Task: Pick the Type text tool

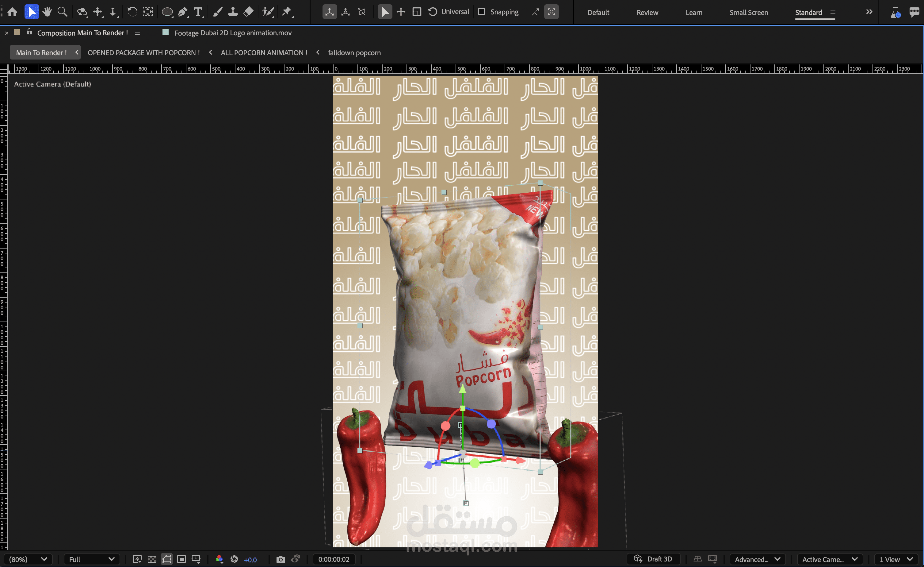Action: (x=198, y=12)
